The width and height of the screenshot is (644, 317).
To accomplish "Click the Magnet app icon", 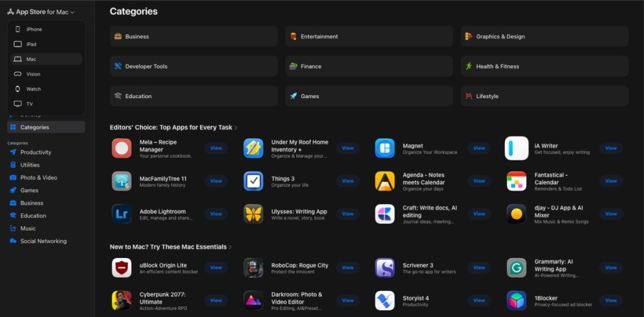I will [385, 148].
